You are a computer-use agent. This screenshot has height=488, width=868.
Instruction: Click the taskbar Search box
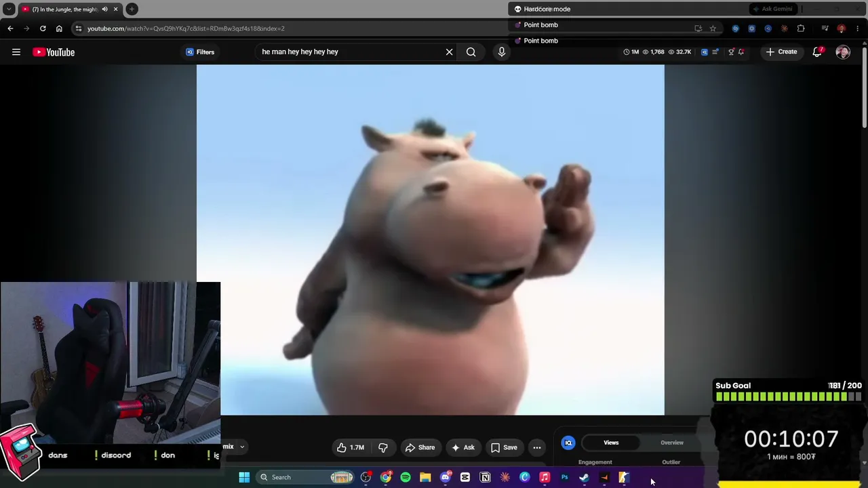point(306,477)
